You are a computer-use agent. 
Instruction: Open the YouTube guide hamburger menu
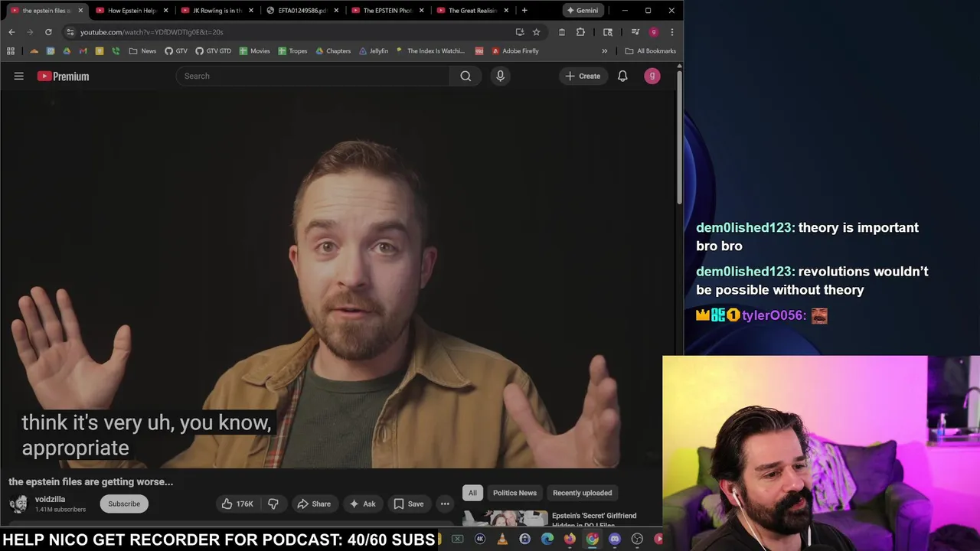point(19,76)
